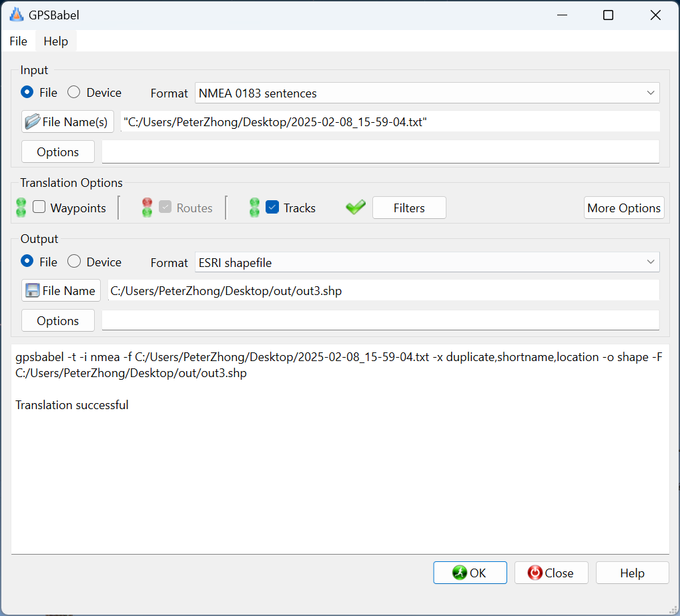Open the Output Options button
This screenshot has width=680, height=616.
pyautogui.click(x=58, y=320)
